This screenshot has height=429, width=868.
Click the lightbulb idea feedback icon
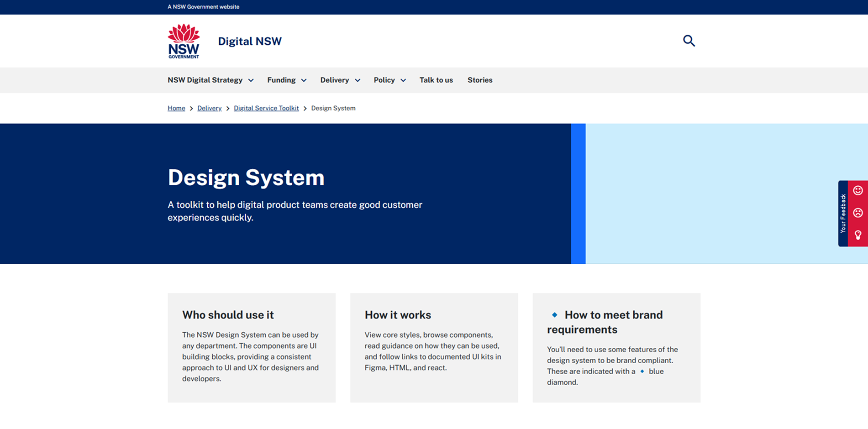(x=858, y=235)
